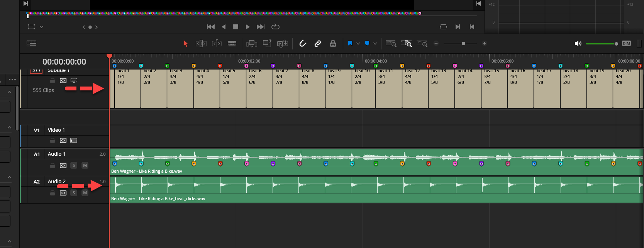Toggle auto track selector on Video 1
The image size is (644, 248).
pos(63,140)
